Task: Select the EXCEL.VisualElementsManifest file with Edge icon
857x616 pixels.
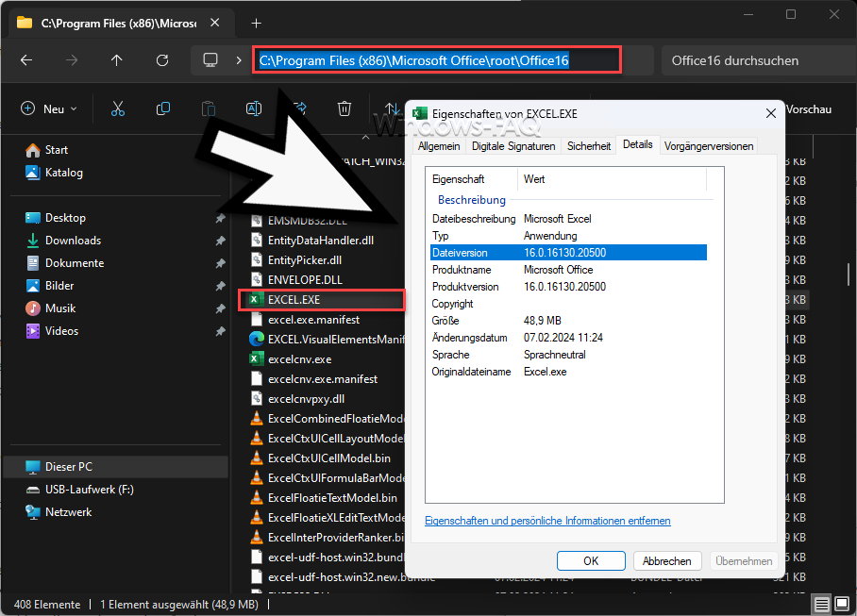Action: coord(327,339)
